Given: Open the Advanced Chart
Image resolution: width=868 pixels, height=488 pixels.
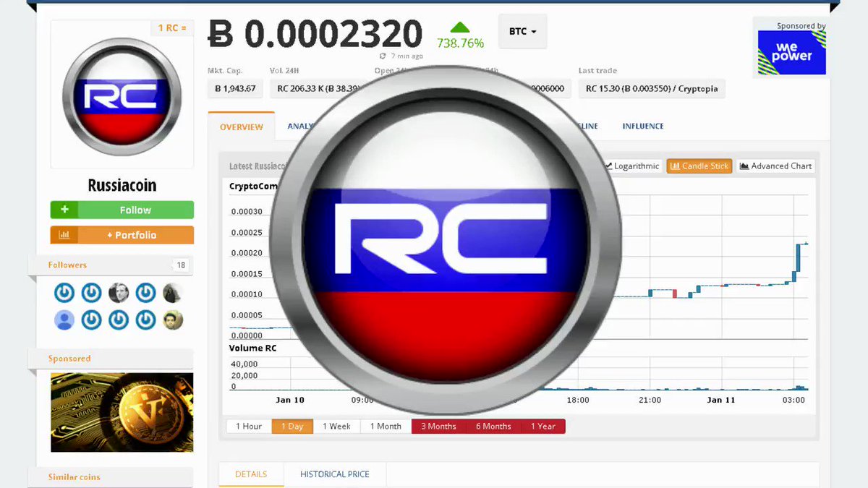Looking at the screenshot, I should coord(775,166).
